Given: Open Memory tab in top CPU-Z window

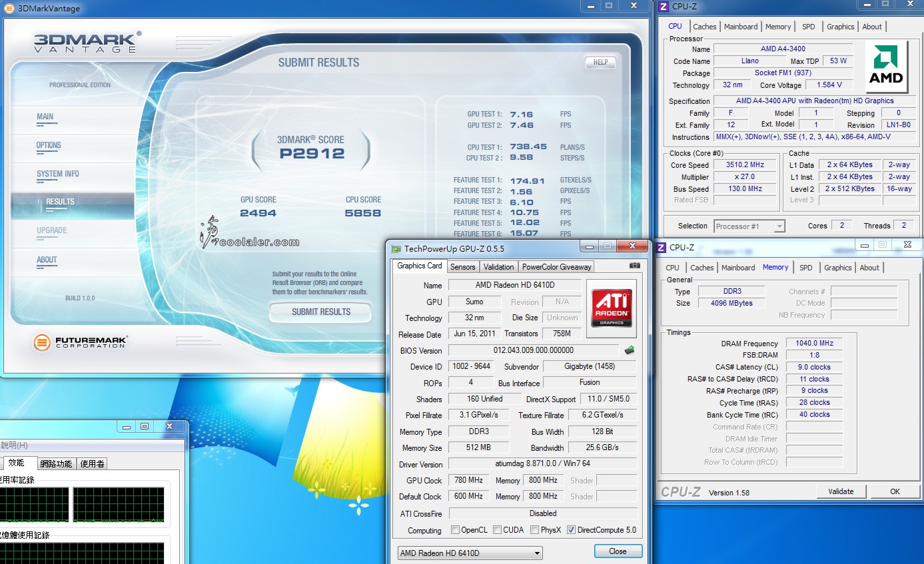Looking at the screenshot, I should tap(778, 27).
